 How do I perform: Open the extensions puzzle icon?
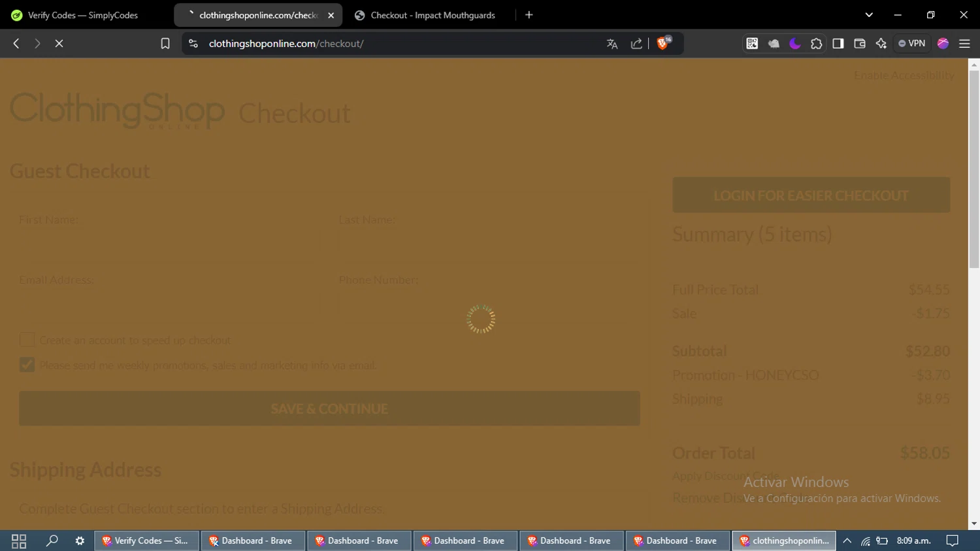point(817,44)
